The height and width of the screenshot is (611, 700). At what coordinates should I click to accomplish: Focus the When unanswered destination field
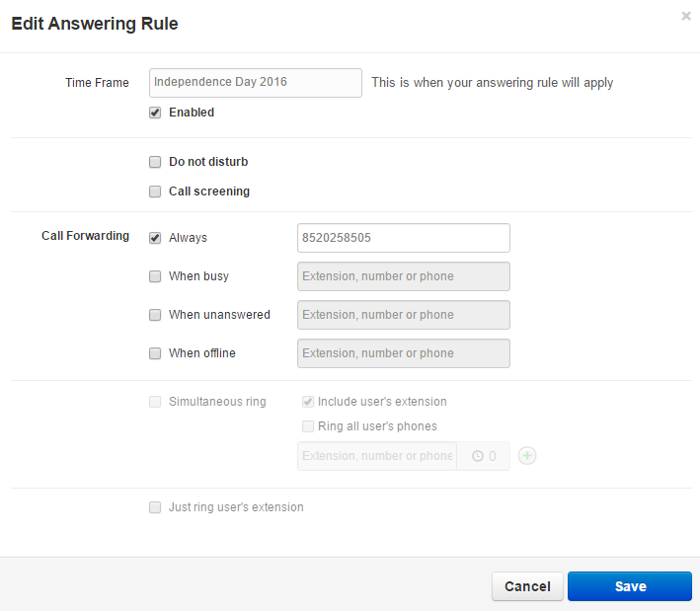(403, 315)
